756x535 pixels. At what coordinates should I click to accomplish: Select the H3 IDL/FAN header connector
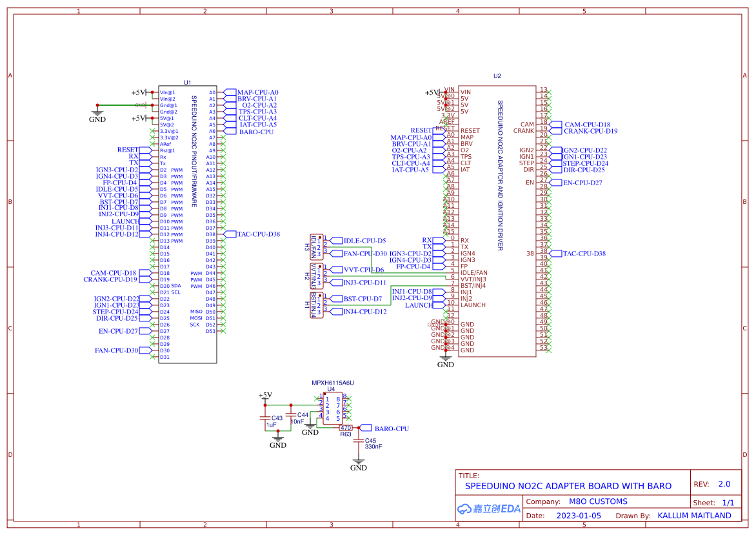coord(316,247)
